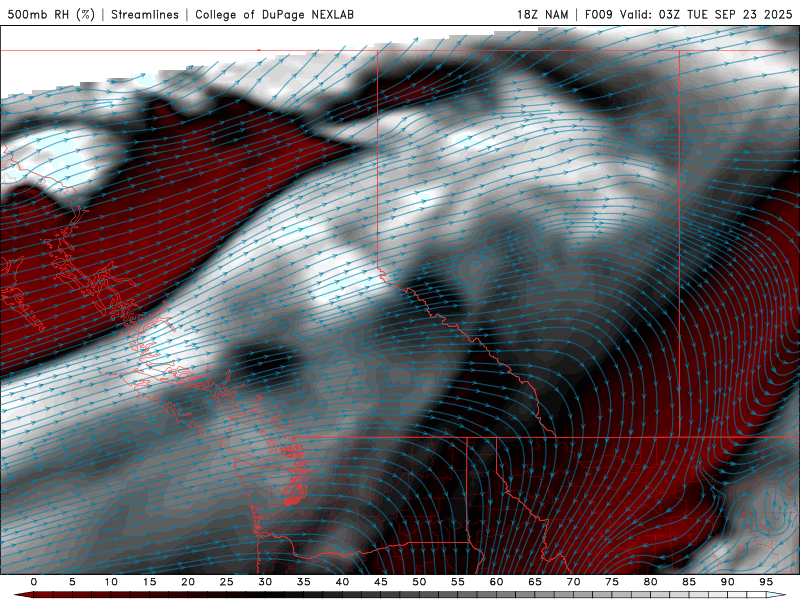Click the "F009" forecast hour text
The width and height of the screenshot is (800, 600).
[x=598, y=14]
